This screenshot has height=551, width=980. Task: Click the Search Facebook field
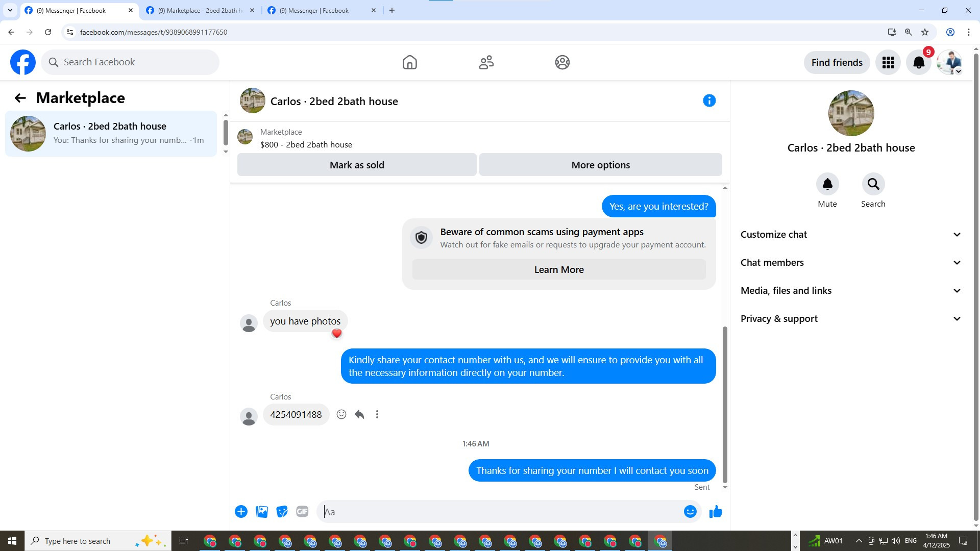(130, 62)
